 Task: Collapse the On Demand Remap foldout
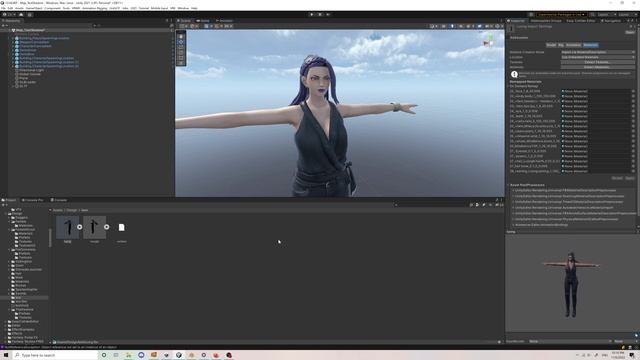[x=509, y=86]
